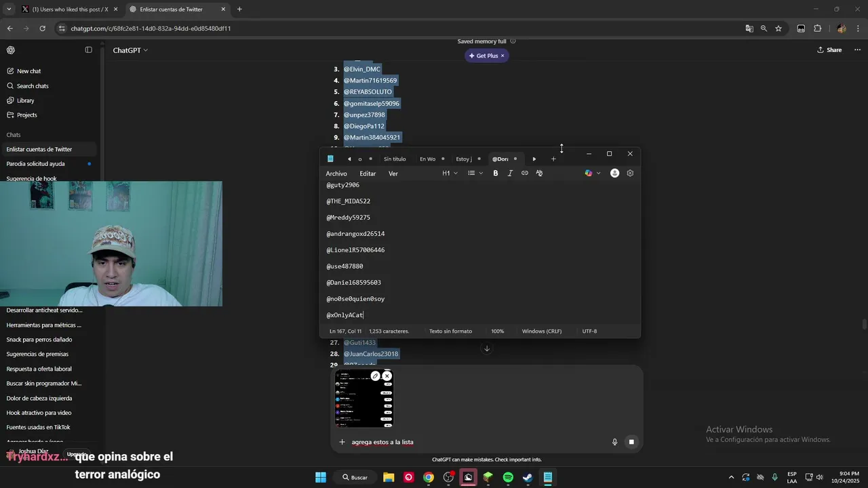Open chat 'Dolor de cabeza izquierda'
868x488 pixels.
tap(47, 398)
